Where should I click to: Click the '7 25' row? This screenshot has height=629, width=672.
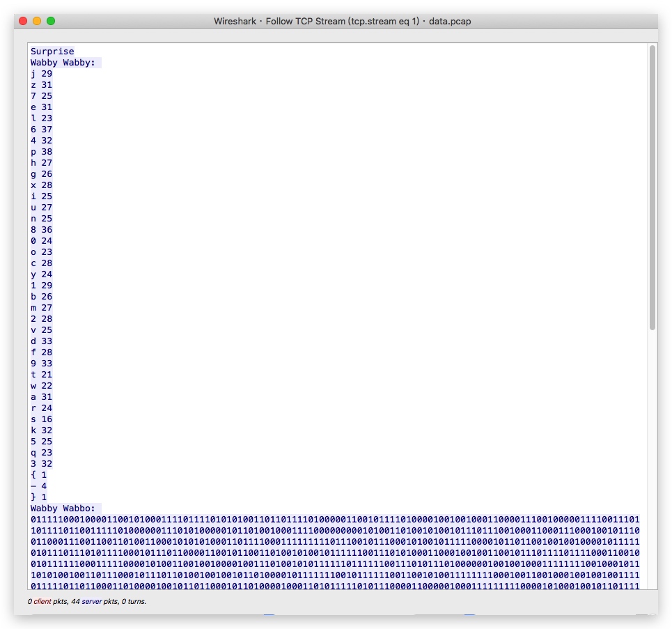[41, 96]
